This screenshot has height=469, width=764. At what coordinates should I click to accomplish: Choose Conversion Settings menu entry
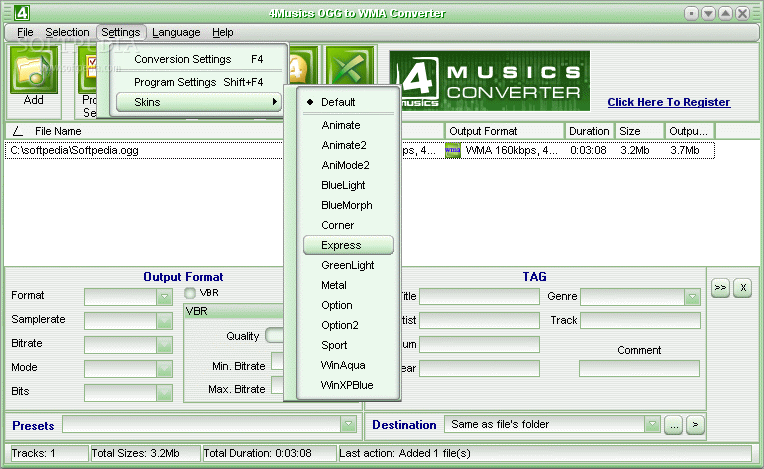(199, 59)
